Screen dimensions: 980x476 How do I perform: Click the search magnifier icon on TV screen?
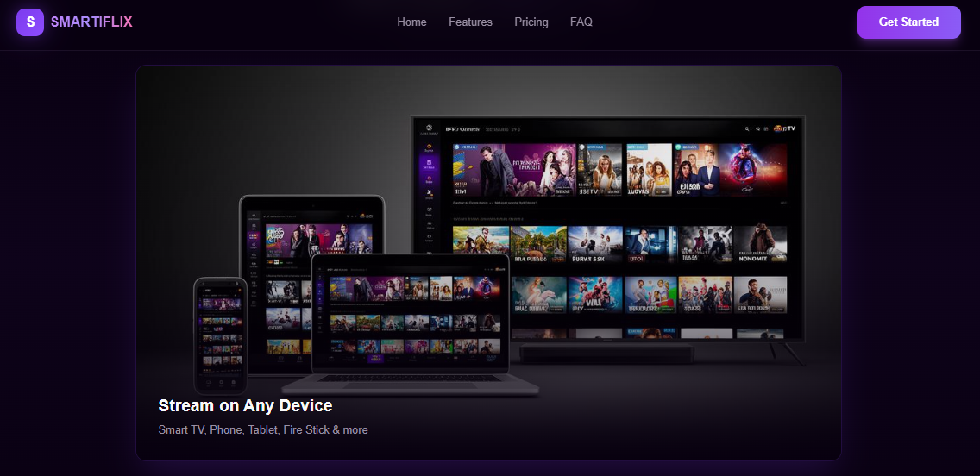(747, 128)
